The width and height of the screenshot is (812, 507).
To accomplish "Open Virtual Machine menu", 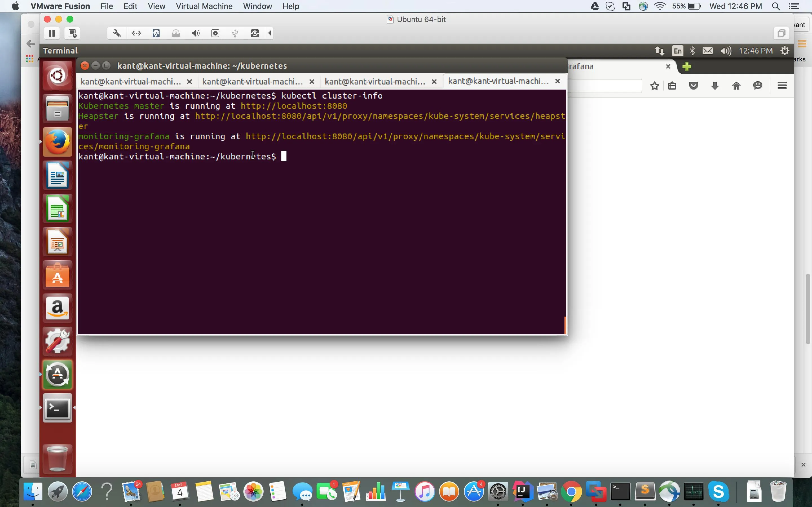I will tap(204, 6).
